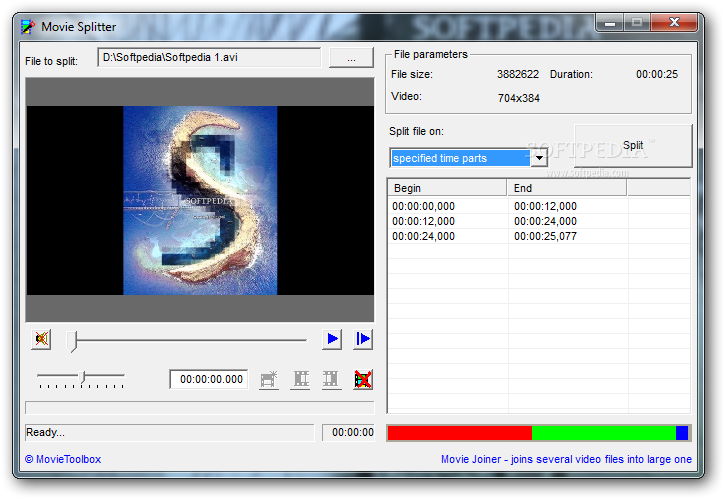The height and width of the screenshot is (499, 725).
Task: Click the volume slider with tick marks
Action: point(81,379)
